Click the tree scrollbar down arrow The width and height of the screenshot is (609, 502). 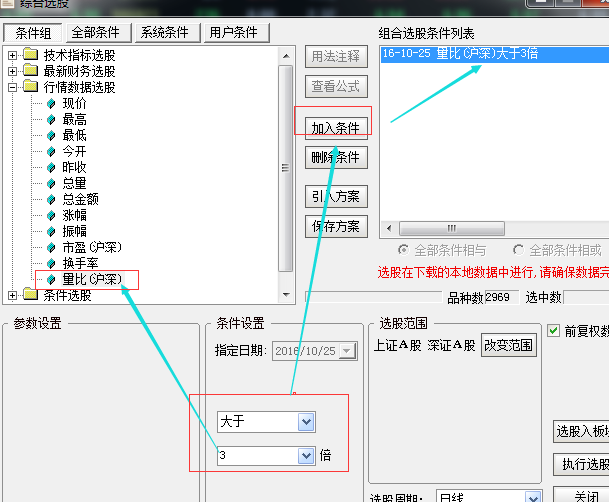[x=286, y=295]
